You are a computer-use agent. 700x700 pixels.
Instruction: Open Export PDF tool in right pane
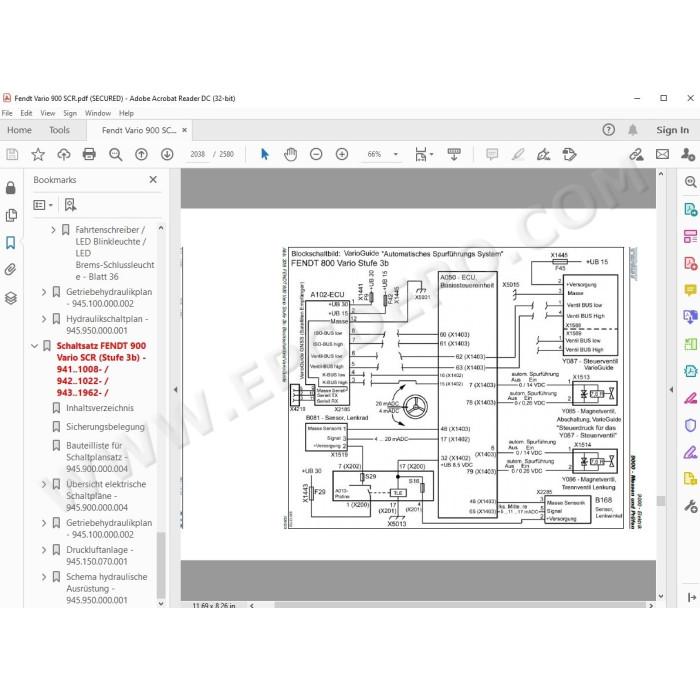[x=691, y=209]
